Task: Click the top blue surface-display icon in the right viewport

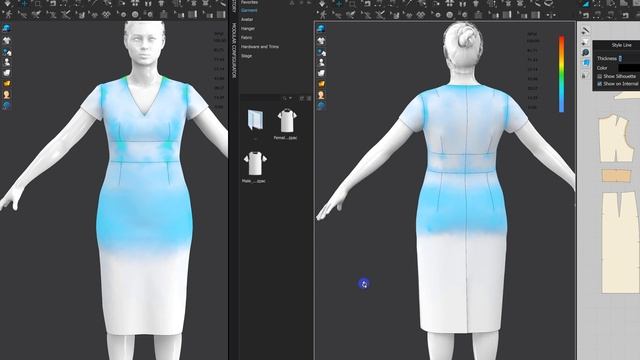Action: [x=321, y=29]
